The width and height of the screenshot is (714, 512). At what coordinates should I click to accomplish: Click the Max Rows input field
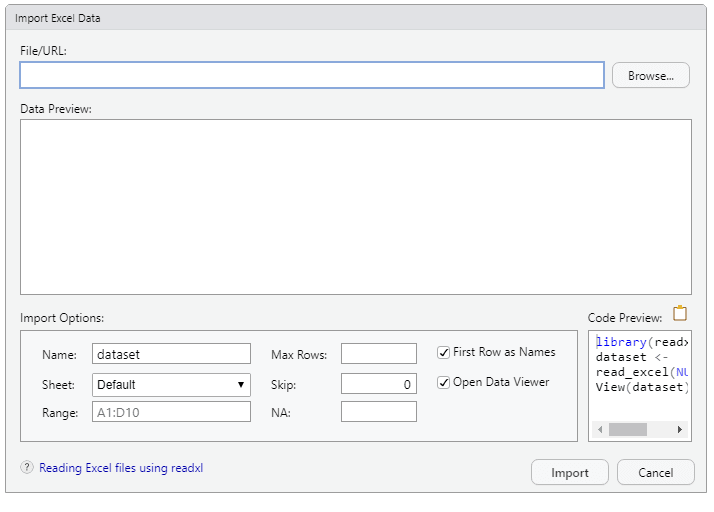[379, 354]
